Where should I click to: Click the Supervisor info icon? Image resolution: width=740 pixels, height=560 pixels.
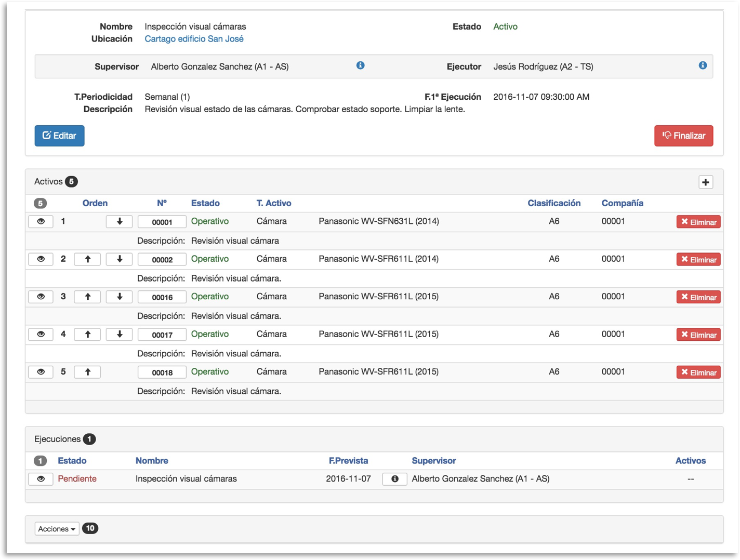(360, 65)
